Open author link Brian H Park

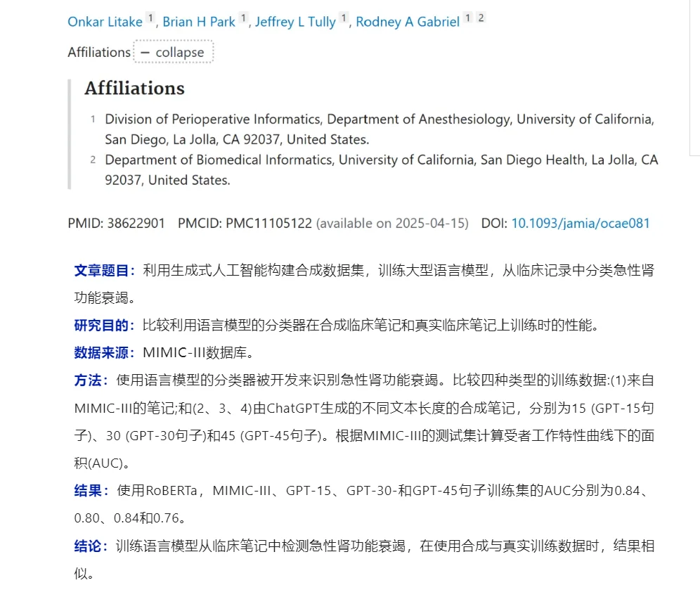coord(199,21)
